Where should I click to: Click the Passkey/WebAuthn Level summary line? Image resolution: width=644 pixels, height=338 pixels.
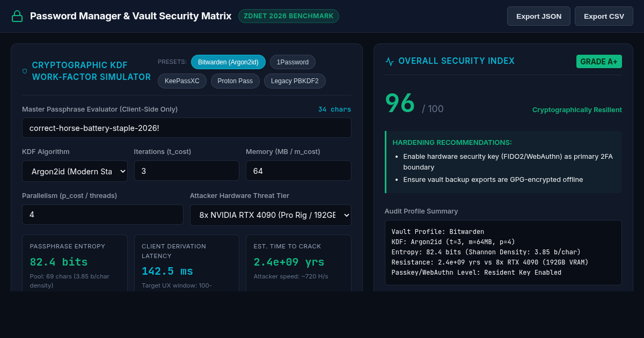477,273
